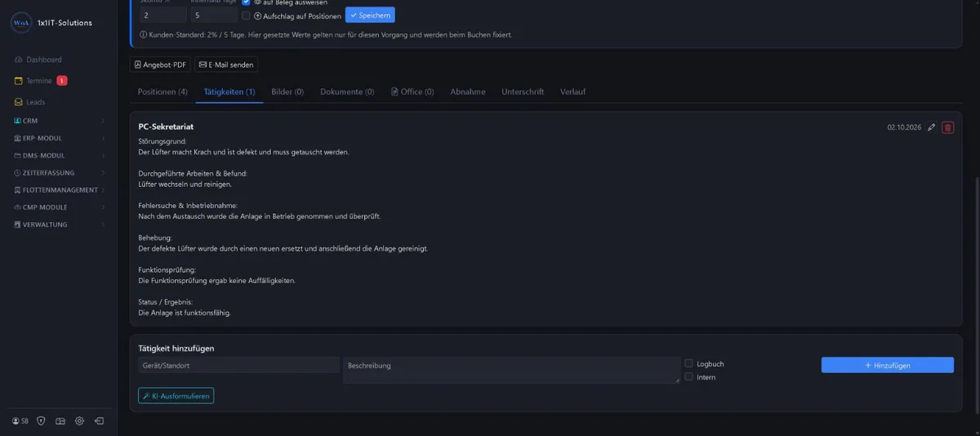Click the KI-Ausformulieren button
980x436 pixels.
tap(176, 396)
